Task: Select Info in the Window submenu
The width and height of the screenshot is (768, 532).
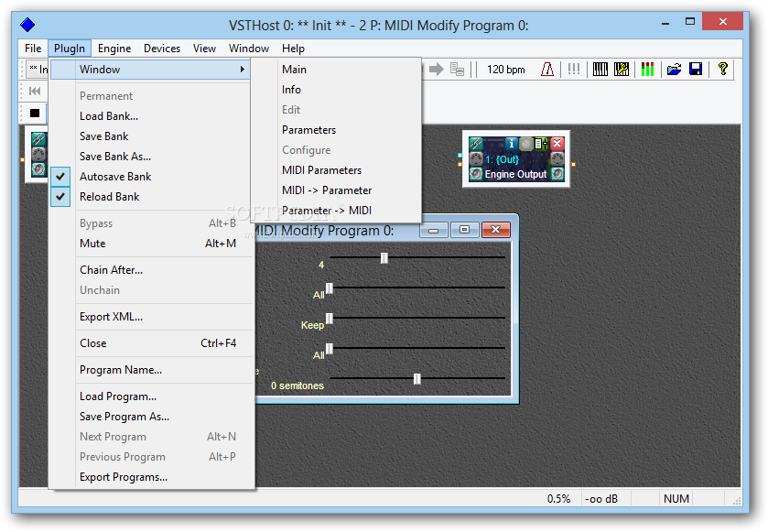Action: pyautogui.click(x=336, y=90)
